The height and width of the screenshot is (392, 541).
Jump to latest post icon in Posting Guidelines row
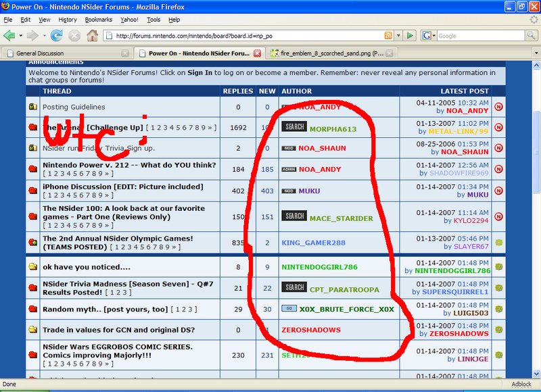click(498, 107)
